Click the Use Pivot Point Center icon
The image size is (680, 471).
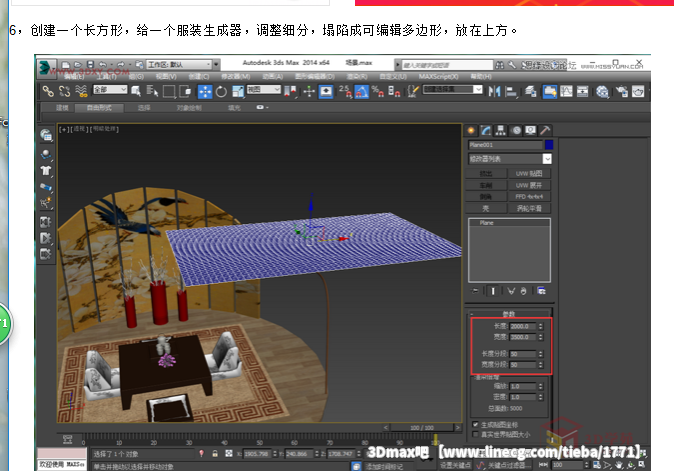coord(290,91)
